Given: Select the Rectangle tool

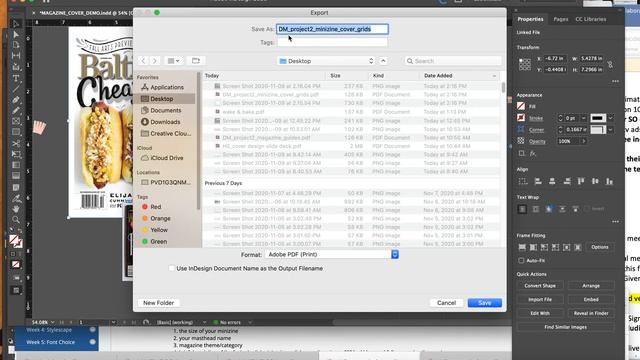Looking at the screenshot, I should (16, 132).
